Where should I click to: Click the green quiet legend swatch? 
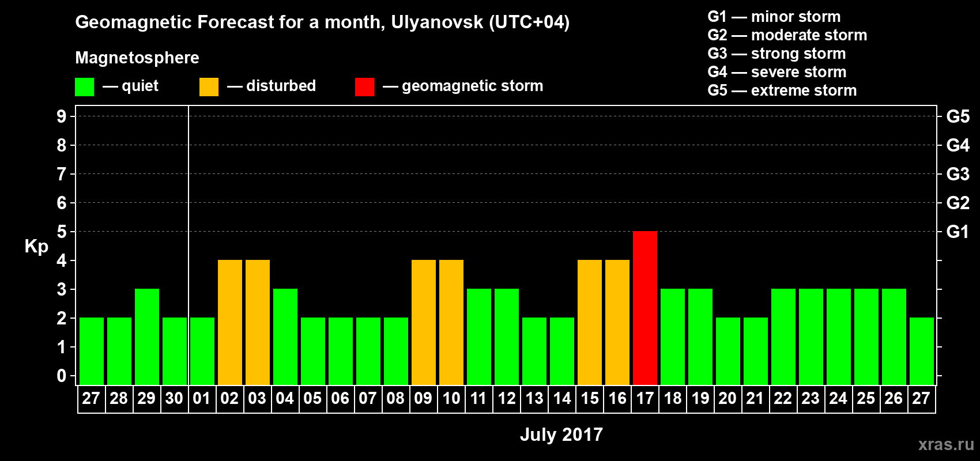click(84, 87)
